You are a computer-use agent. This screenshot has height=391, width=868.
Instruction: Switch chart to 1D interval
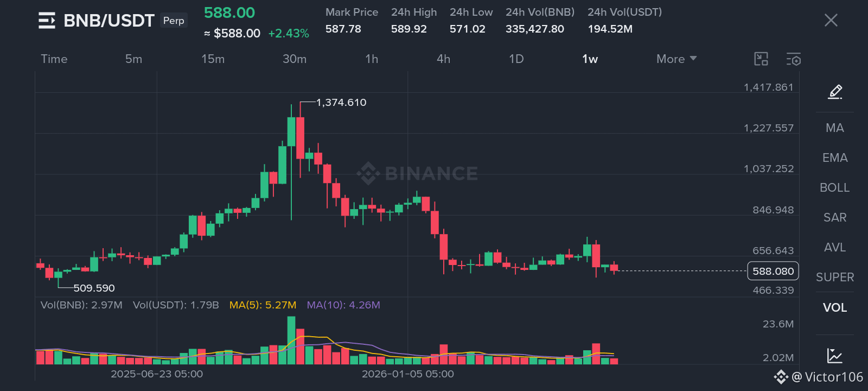[516, 59]
